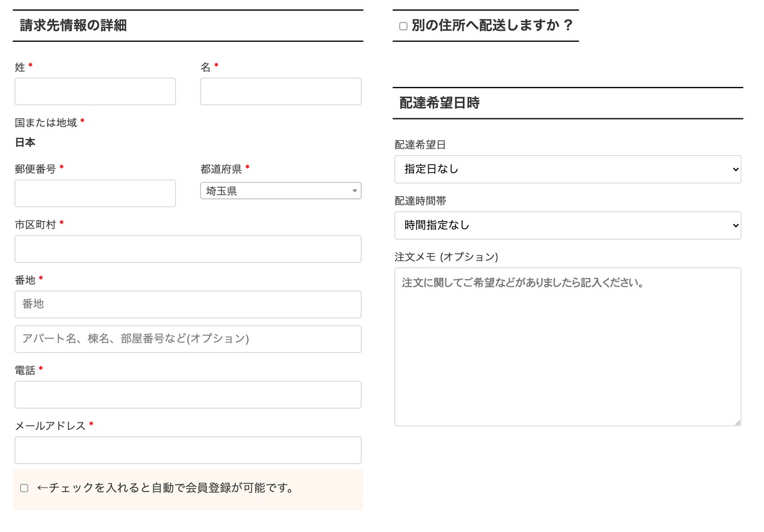Click into the 市区町村 city field
This screenshot has height=532, width=764.
188,249
